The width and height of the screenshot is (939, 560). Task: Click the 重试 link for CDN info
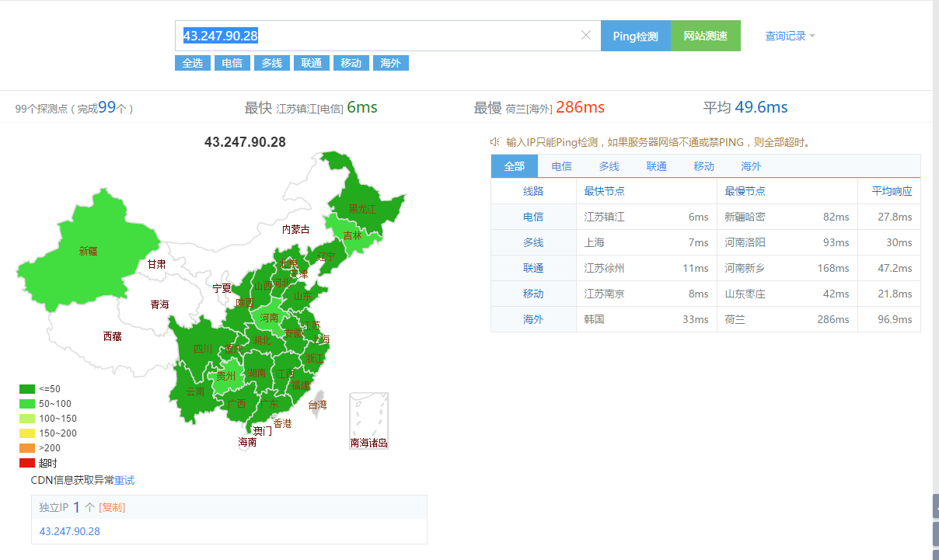(x=124, y=480)
